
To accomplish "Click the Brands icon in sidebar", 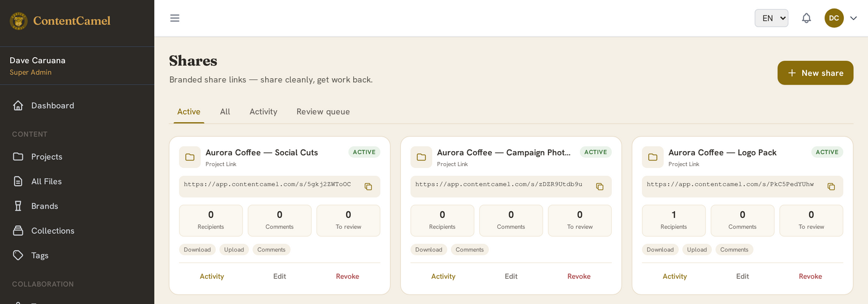I will point(18,206).
